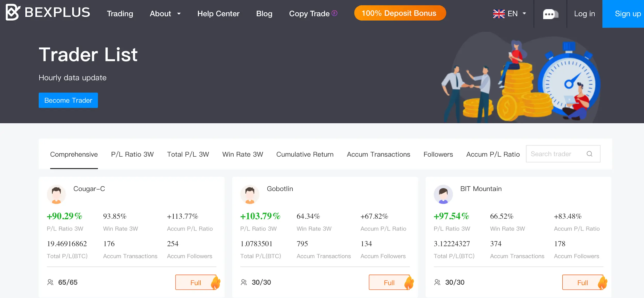Click flame icon on Cougar-C Full button
The height and width of the screenshot is (298, 644).
[216, 283]
